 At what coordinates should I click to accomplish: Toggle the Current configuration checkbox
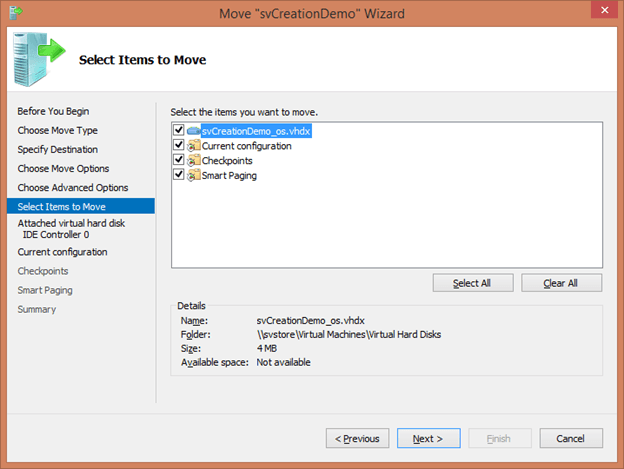pyautogui.click(x=179, y=146)
